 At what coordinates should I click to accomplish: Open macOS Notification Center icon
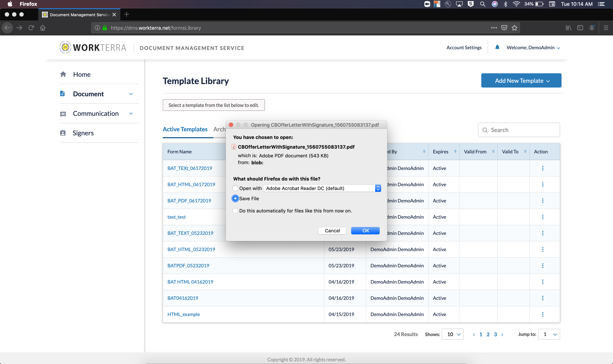[x=601, y=4]
